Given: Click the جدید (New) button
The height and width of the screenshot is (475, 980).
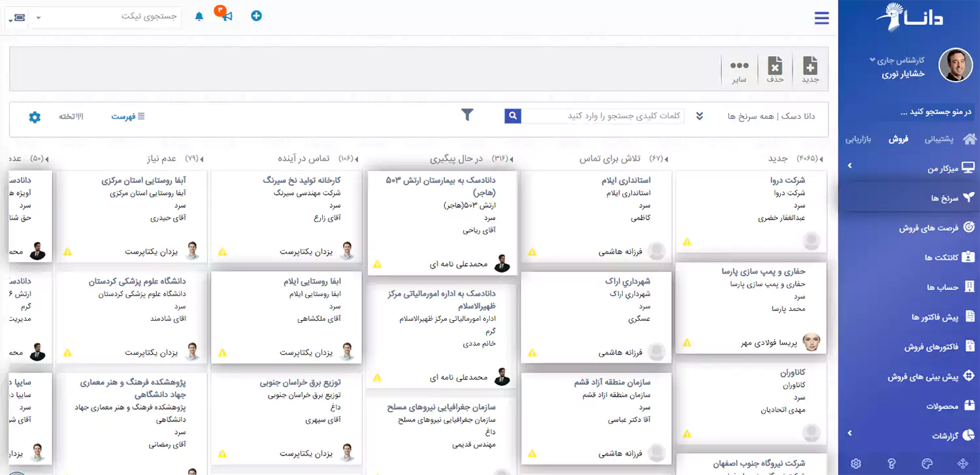Looking at the screenshot, I should pyautogui.click(x=810, y=67).
